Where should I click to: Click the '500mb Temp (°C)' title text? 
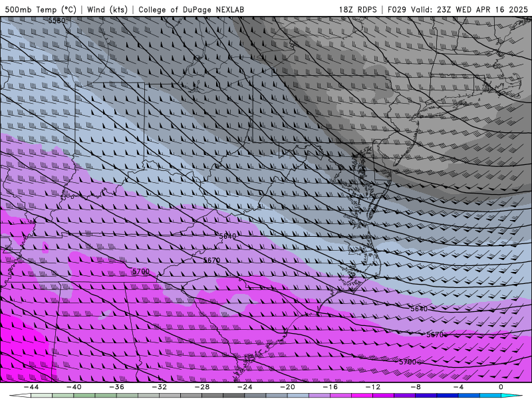pyautogui.click(x=41, y=9)
